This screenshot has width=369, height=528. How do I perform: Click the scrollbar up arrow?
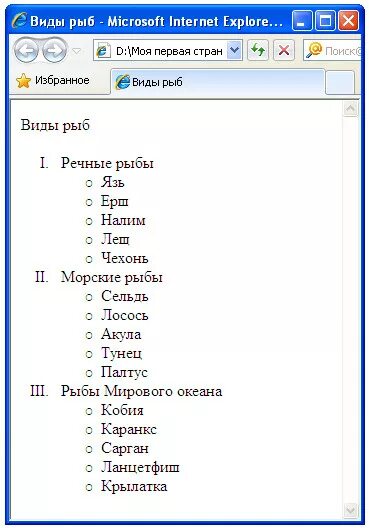350,108
